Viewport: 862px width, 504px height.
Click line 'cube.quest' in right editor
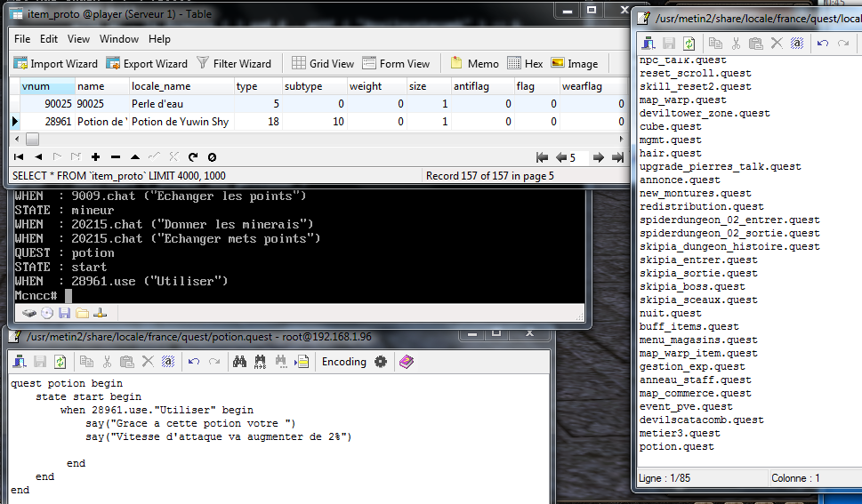[670, 126]
